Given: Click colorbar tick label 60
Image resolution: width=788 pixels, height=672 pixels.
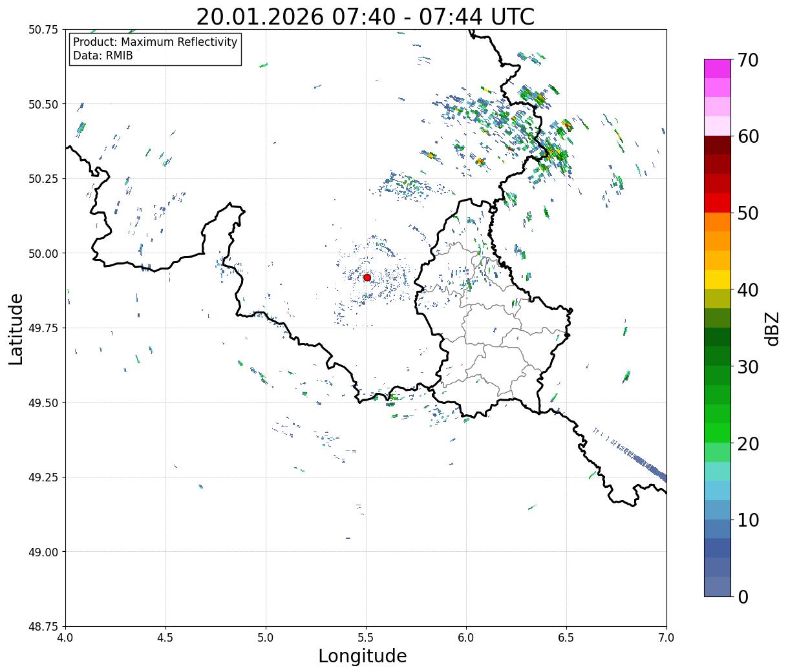Looking at the screenshot, I should [748, 136].
